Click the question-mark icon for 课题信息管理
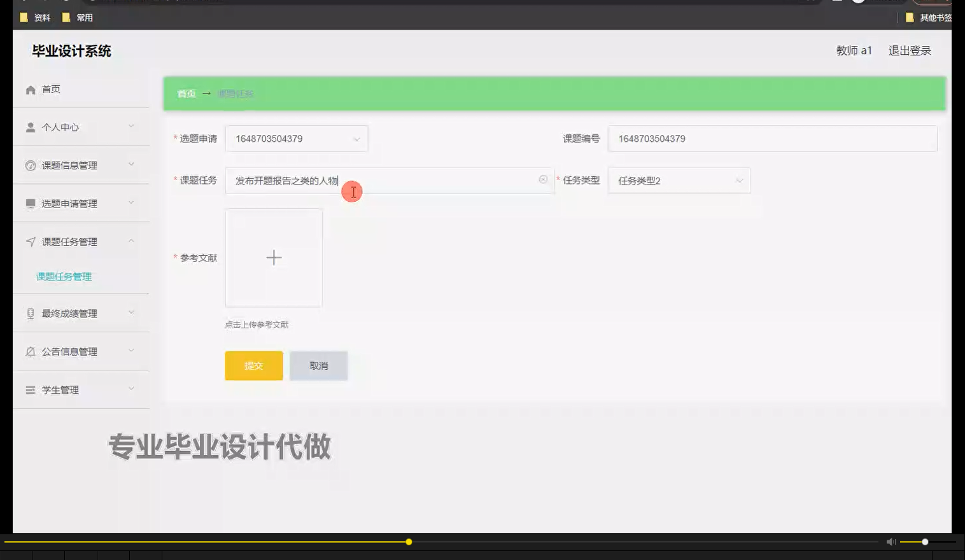 [x=30, y=165]
